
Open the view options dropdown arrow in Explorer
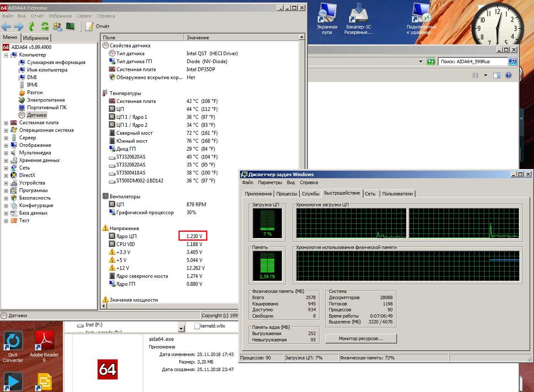tap(485, 75)
